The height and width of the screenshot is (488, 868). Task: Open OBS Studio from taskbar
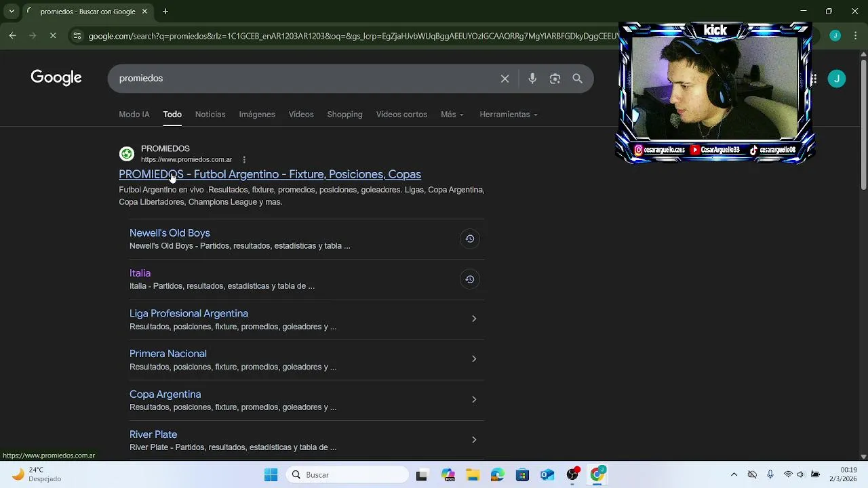tap(572, 474)
